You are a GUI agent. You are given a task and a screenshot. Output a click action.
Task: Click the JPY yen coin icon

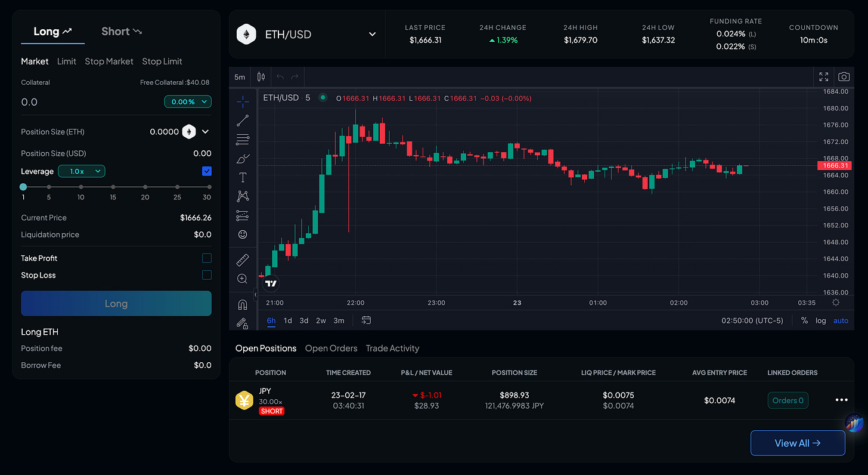click(244, 400)
